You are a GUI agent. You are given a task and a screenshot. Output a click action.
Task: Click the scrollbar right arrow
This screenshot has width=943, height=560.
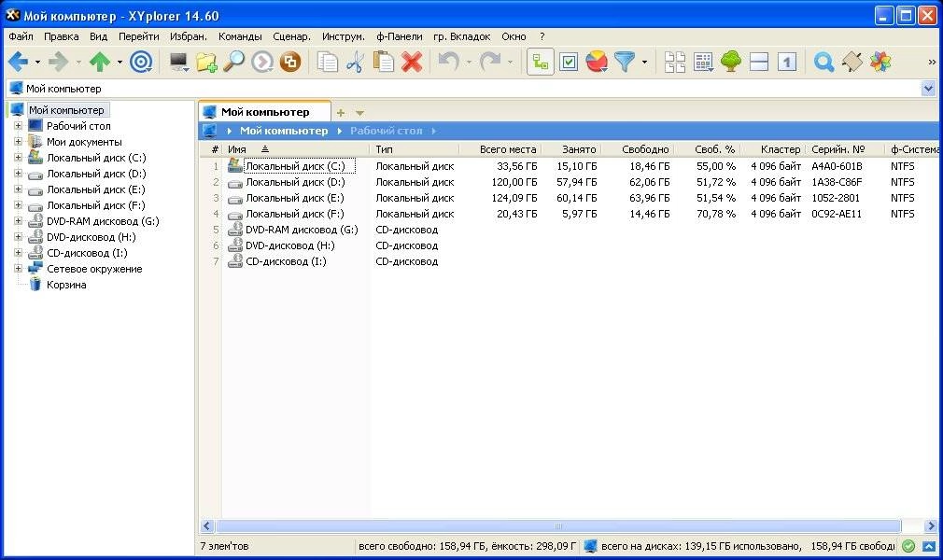[x=931, y=525]
